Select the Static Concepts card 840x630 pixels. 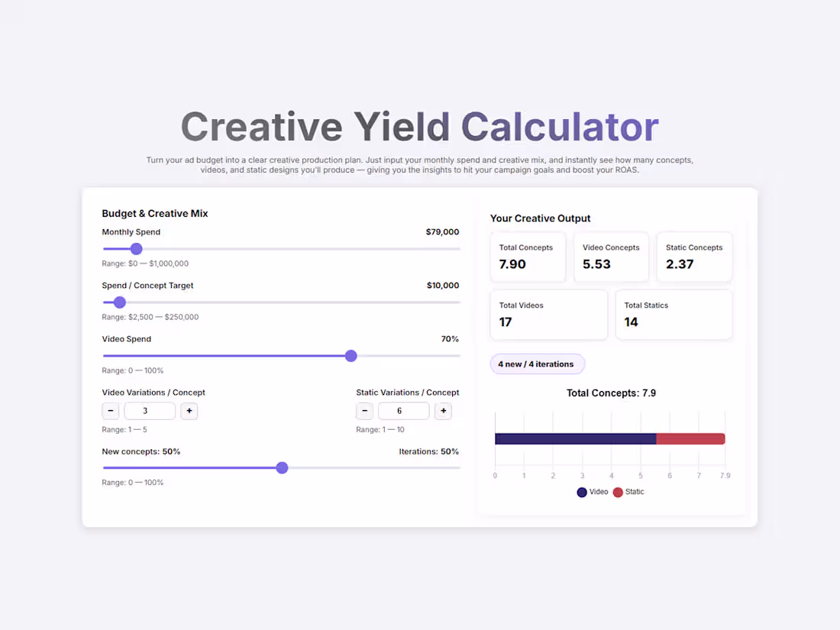(694, 257)
